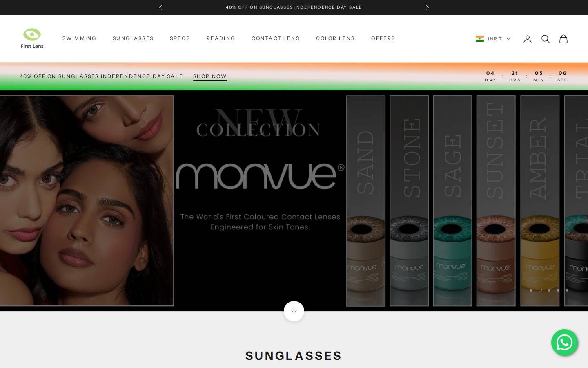This screenshot has width=588, height=368.
Task: Select the SAND lens panel
Action: click(366, 201)
